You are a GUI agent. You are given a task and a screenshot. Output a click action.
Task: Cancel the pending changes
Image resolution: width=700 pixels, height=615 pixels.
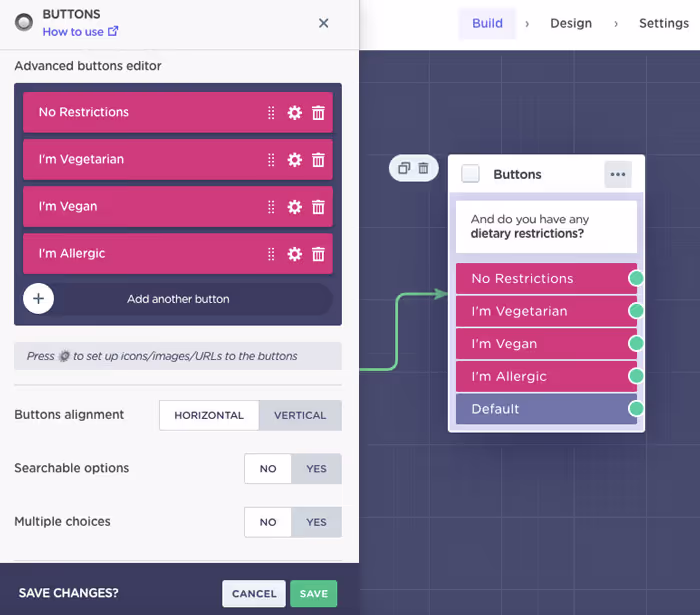coord(254,594)
